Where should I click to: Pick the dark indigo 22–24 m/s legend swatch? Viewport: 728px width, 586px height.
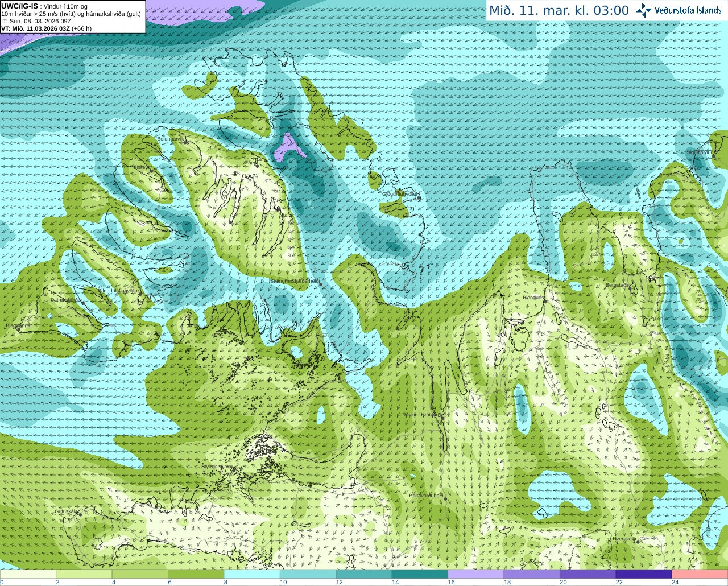pyautogui.click(x=644, y=574)
